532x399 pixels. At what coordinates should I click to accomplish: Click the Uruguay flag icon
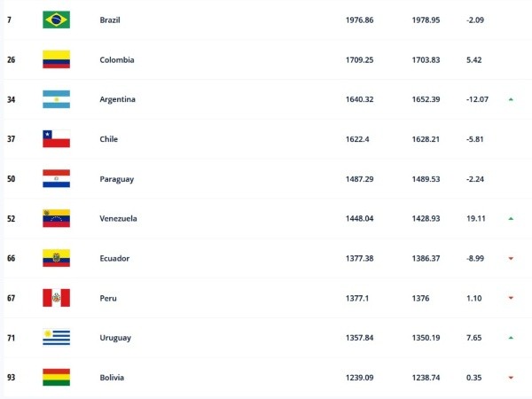click(56, 338)
